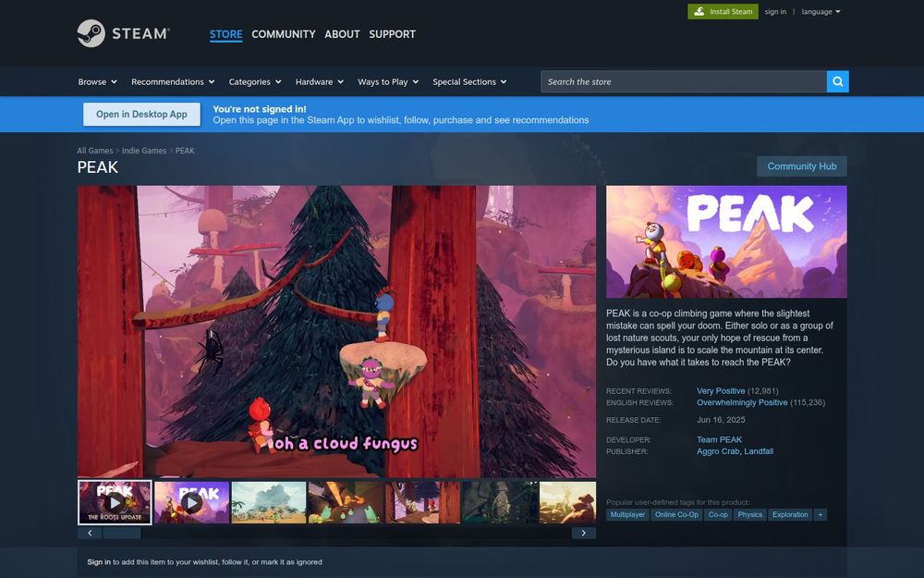
Task: Open Overwhelmingly Positive English reviews link
Action: pos(742,403)
